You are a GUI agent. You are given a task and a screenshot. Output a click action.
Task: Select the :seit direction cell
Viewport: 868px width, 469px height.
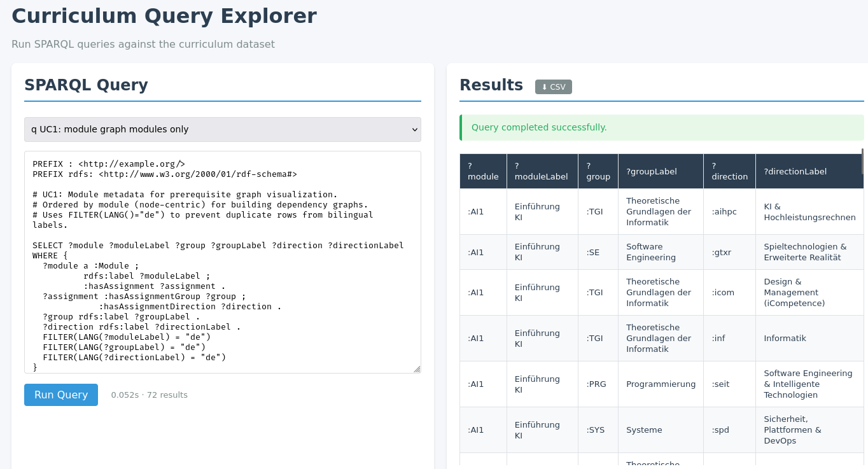[x=730, y=384]
